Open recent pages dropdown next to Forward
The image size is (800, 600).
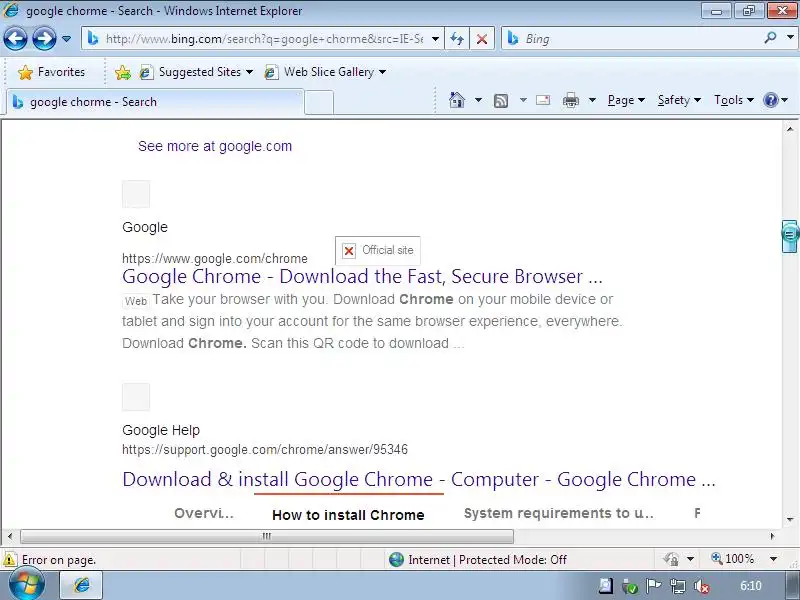(x=66, y=39)
